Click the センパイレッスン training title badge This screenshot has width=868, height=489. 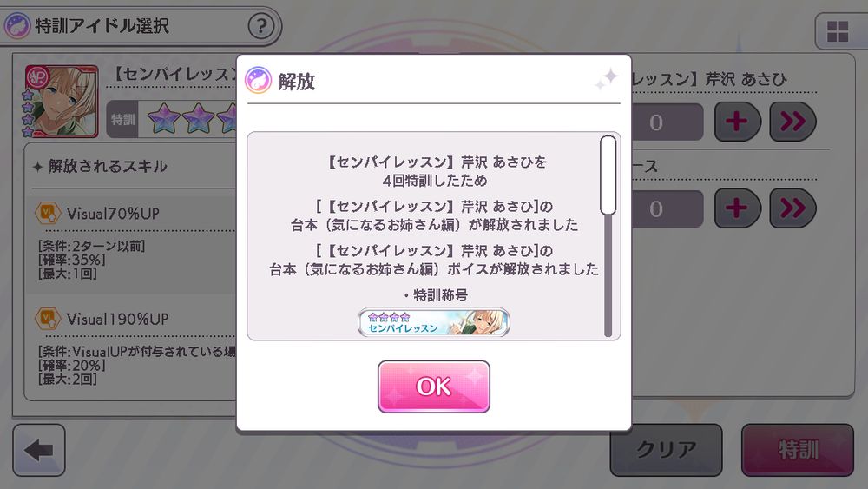tap(433, 322)
